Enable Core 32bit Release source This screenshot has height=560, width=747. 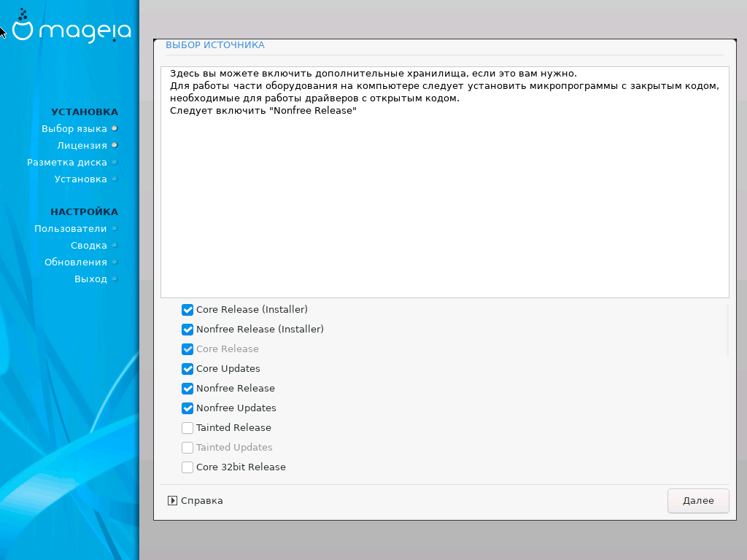point(187,467)
